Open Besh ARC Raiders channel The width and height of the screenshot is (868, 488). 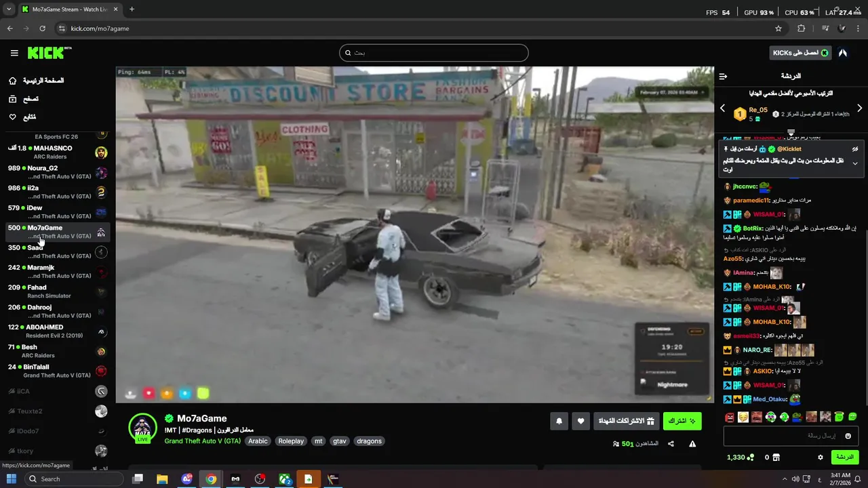point(58,351)
